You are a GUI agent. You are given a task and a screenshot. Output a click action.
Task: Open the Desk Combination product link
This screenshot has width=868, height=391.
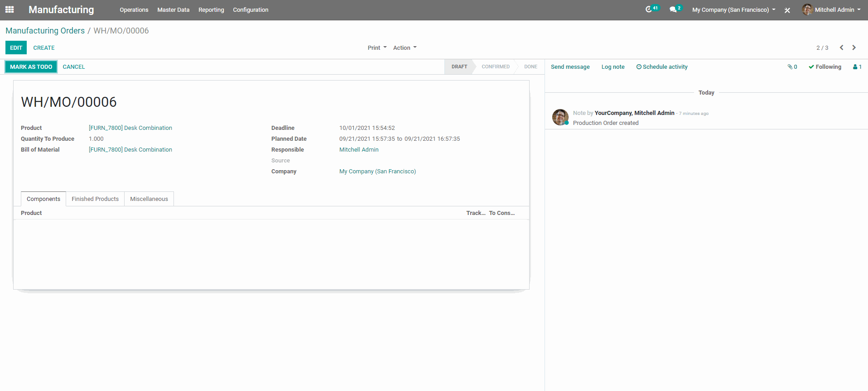pyautogui.click(x=130, y=128)
